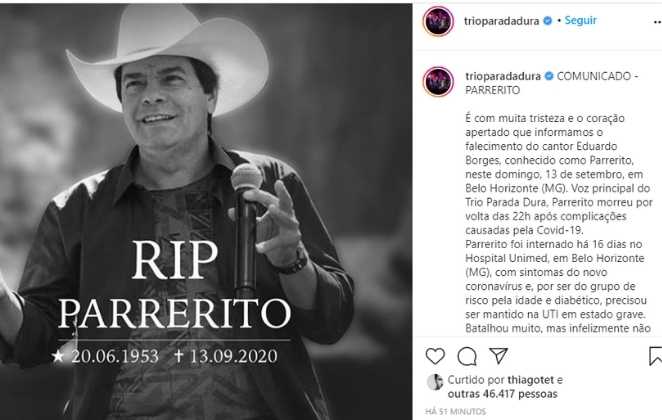Open comments with the speech bubble icon
The image size is (662, 420).
(x=467, y=357)
